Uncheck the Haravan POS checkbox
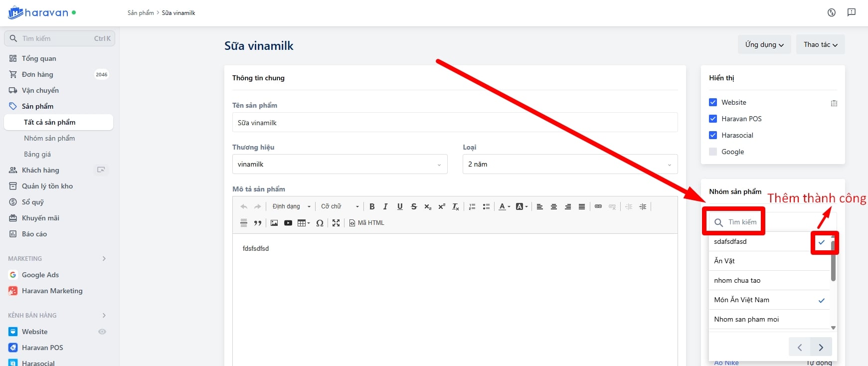This screenshot has height=366, width=868. (713, 119)
